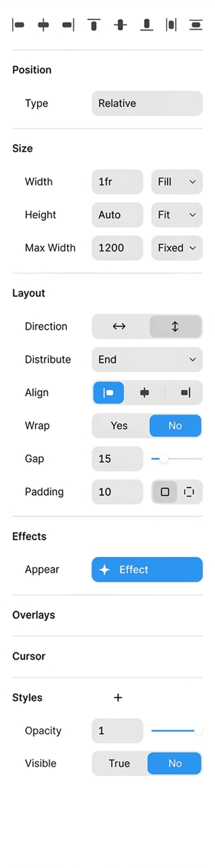Open the Max Width Fixed dropdown

point(177,248)
